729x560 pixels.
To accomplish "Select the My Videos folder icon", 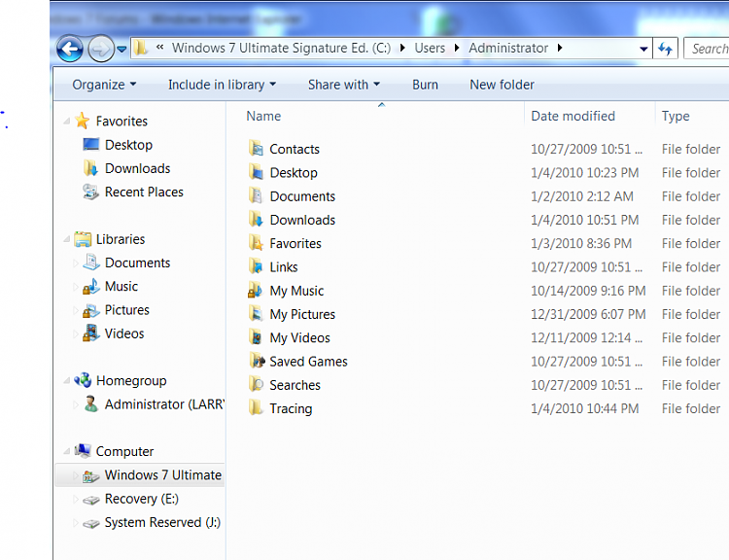I will click(x=256, y=337).
